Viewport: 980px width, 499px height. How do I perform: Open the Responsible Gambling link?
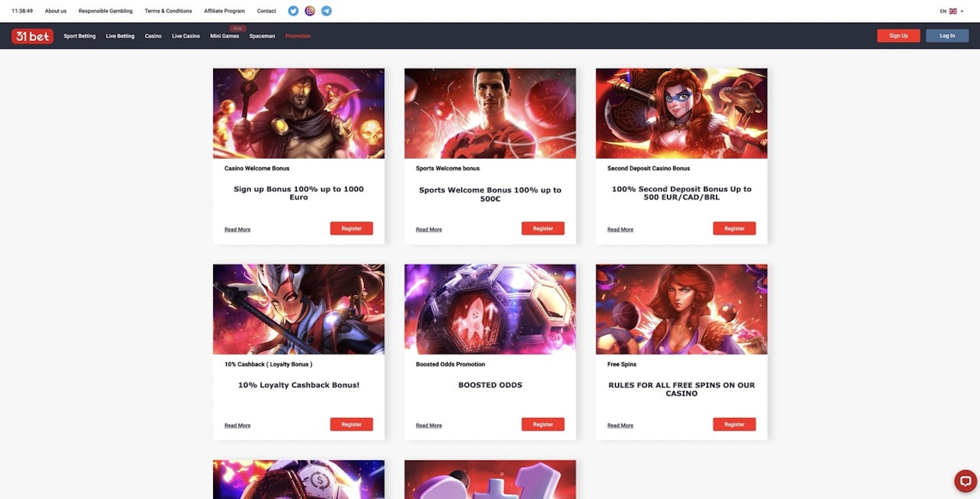pos(105,11)
